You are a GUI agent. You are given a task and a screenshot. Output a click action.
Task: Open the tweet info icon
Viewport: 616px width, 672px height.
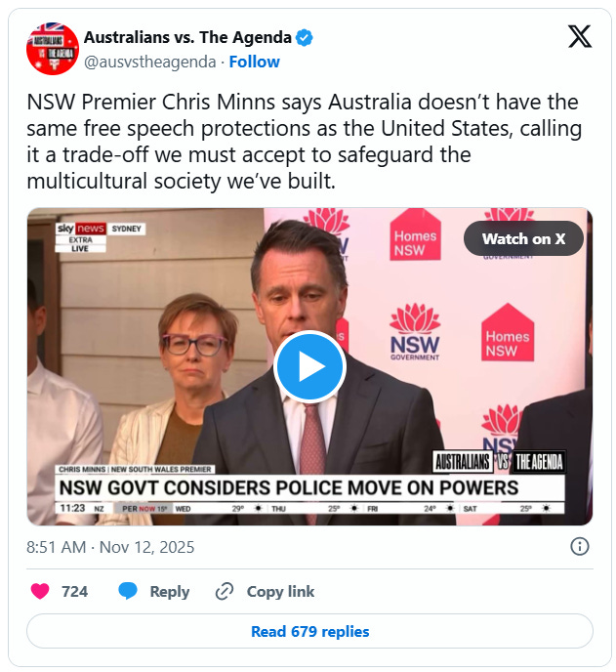580,546
